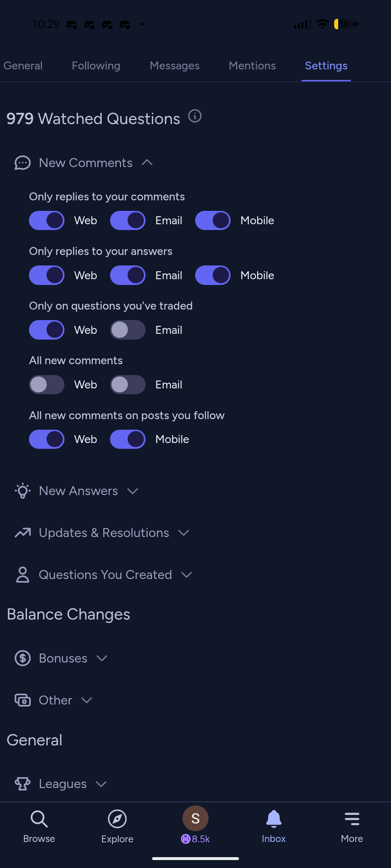Switch to the Mentions tab

252,66
